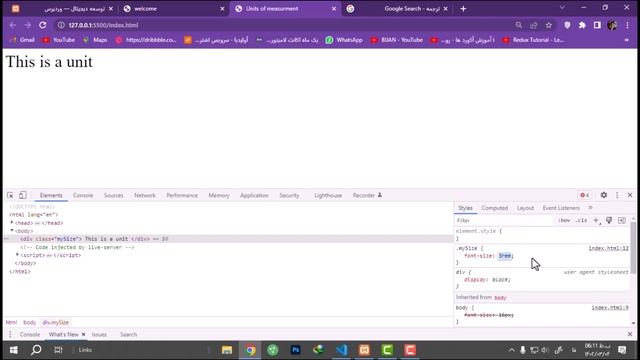Toggle the :hov element state panel
The width and height of the screenshot is (640, 360).
tap(564, 220)
